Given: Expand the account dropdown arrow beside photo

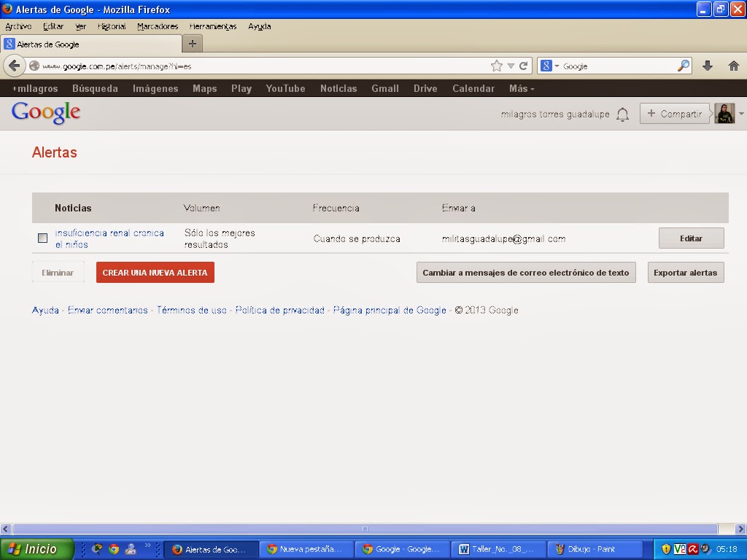Looking at the screenshot, I should point(741,114).
